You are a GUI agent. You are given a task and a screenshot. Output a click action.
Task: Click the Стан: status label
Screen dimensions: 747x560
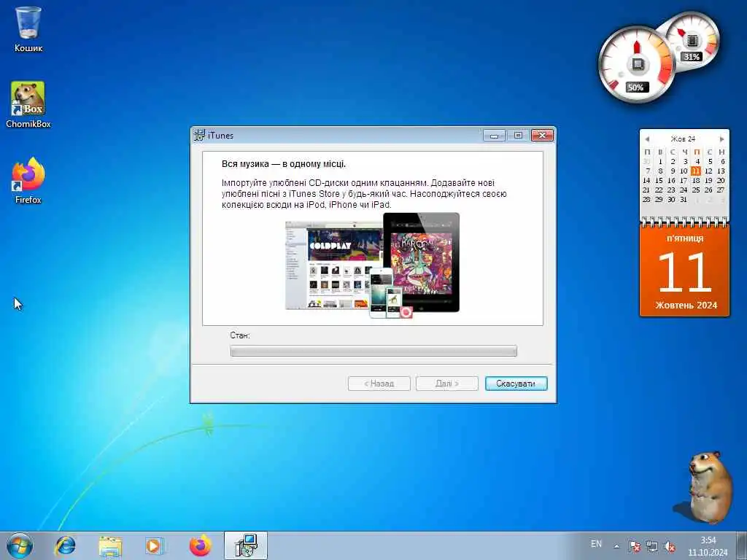pos(240,335)
